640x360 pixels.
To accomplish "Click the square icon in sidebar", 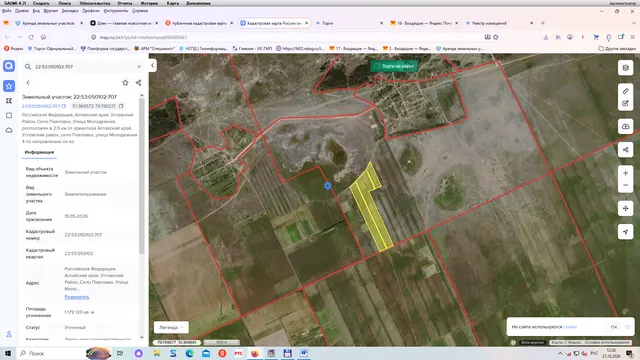I will click(x=9, y=116).
